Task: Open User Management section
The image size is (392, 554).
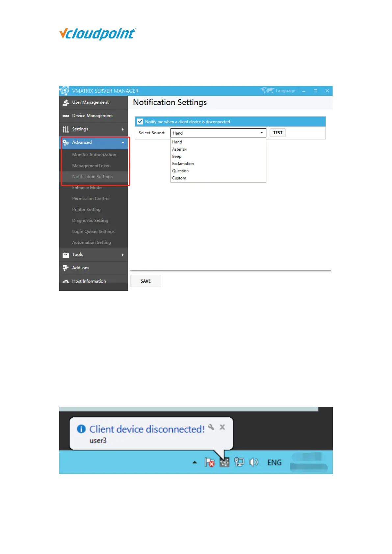Action: [x=93, y=102]
